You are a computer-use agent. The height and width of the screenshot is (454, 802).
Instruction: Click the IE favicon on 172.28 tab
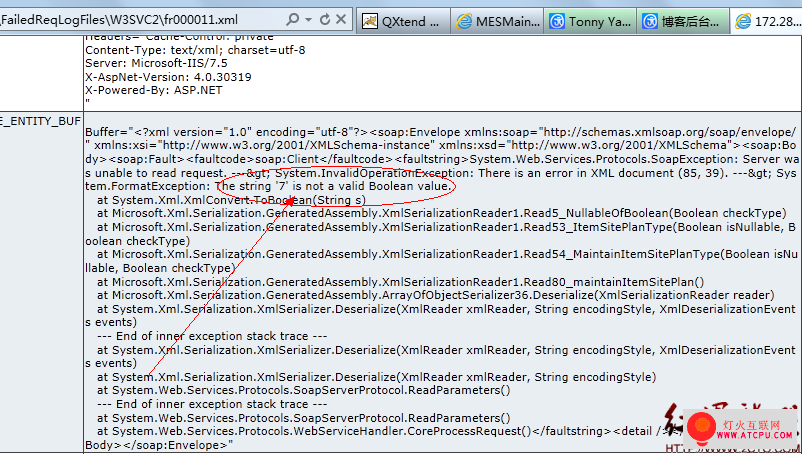point(743,21)
